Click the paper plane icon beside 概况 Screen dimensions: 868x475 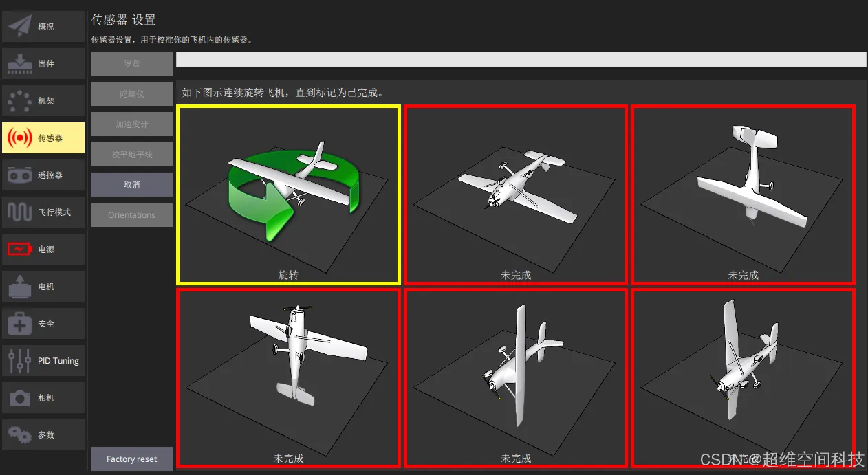point(20,26)
